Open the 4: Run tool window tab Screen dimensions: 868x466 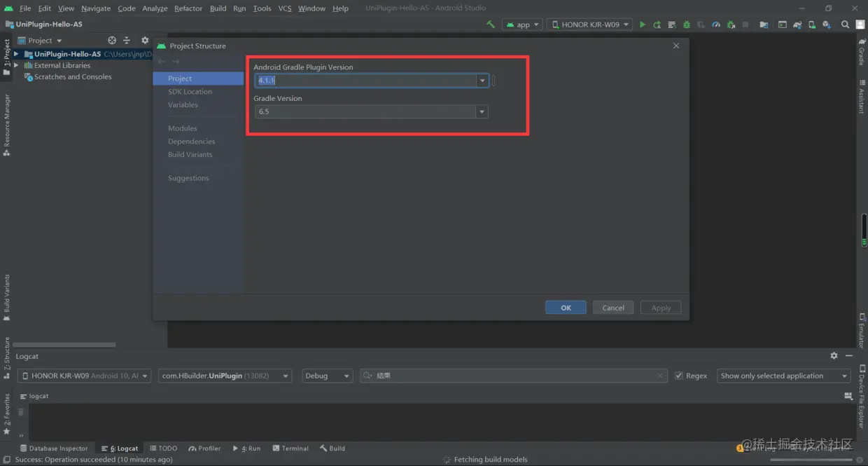coord(246,448)
